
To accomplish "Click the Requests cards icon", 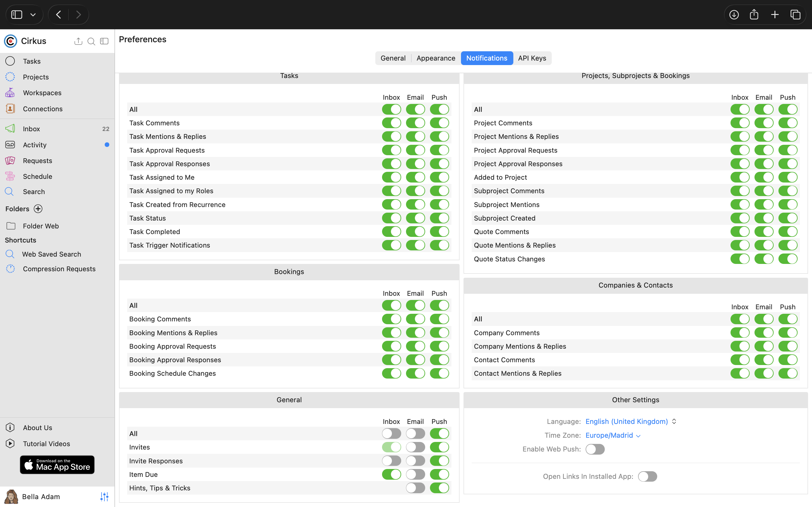I will (x=10, y=161).
